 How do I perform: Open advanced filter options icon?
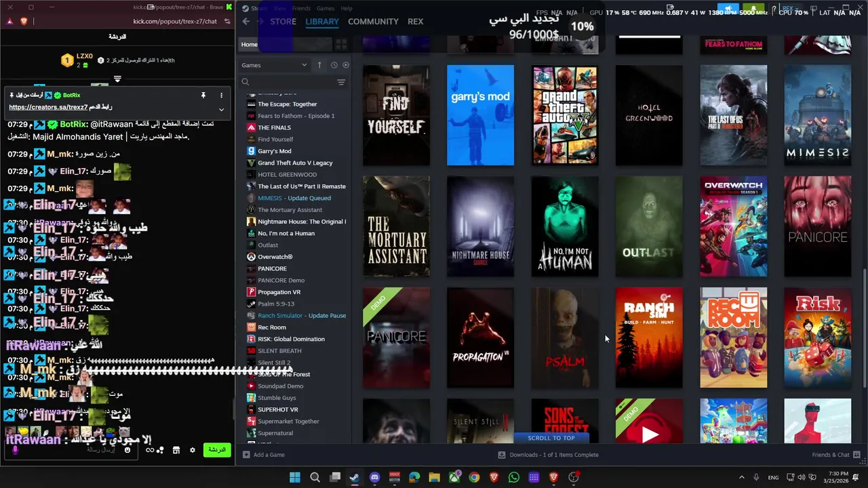[341, 82]
